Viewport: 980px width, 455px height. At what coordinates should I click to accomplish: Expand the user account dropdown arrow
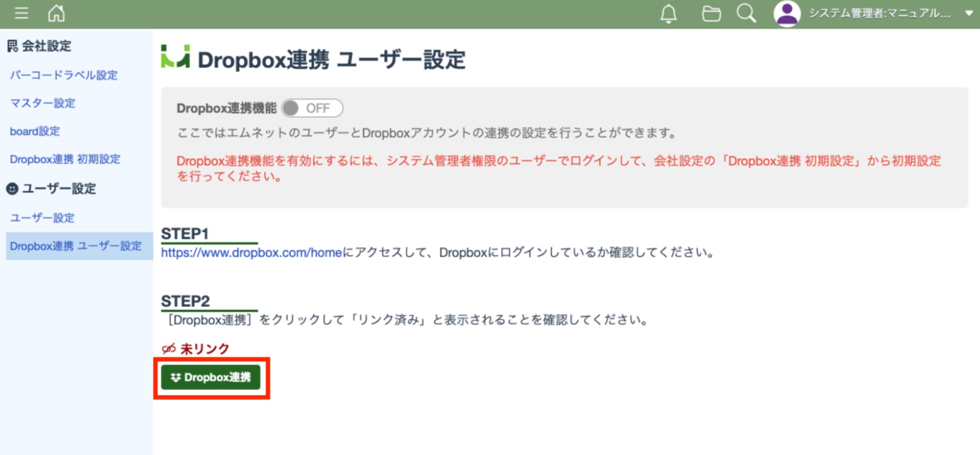pos(968,13)
